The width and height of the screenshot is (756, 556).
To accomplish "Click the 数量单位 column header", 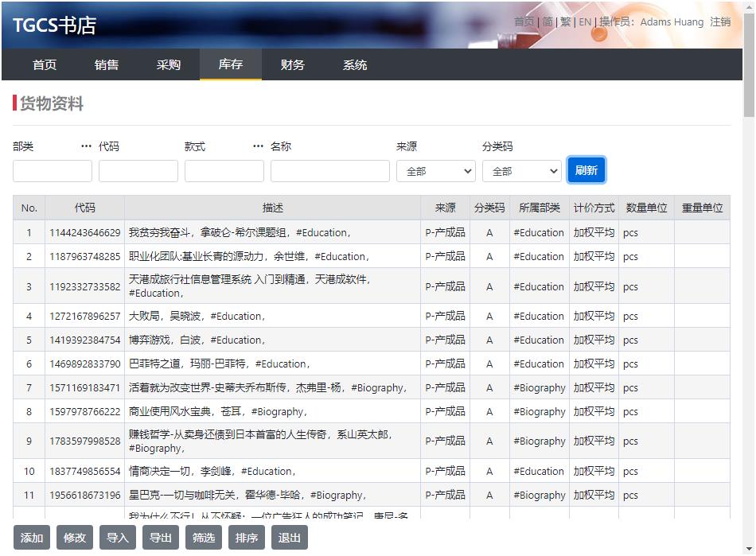I will click(646, 208).
